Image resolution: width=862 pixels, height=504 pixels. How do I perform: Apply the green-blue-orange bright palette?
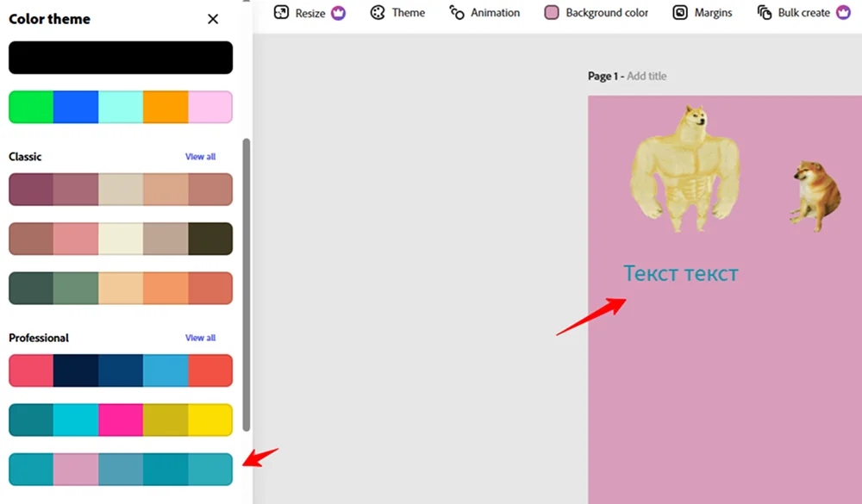click(x=121, y=107)
